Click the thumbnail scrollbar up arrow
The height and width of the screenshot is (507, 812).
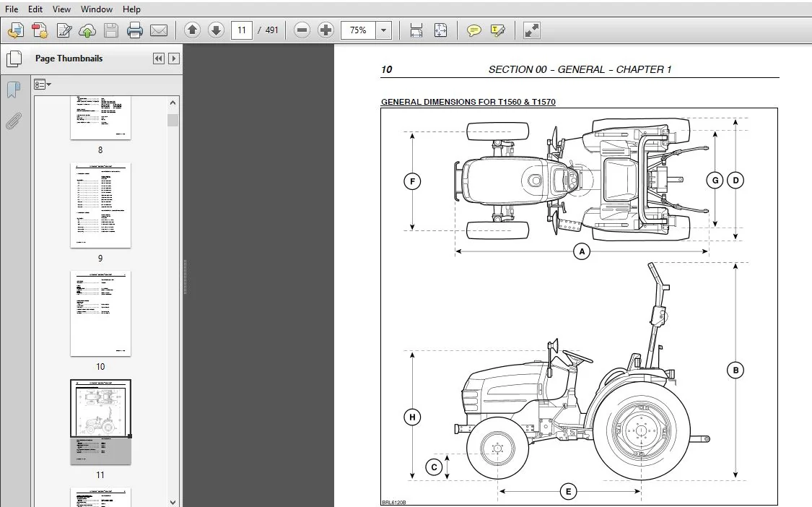173,103
